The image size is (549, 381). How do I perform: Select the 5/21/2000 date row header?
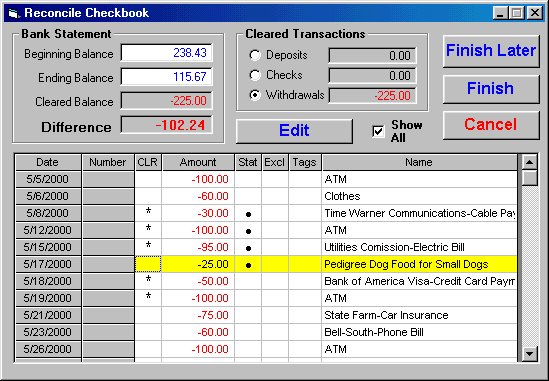click(x=48, y=315)
